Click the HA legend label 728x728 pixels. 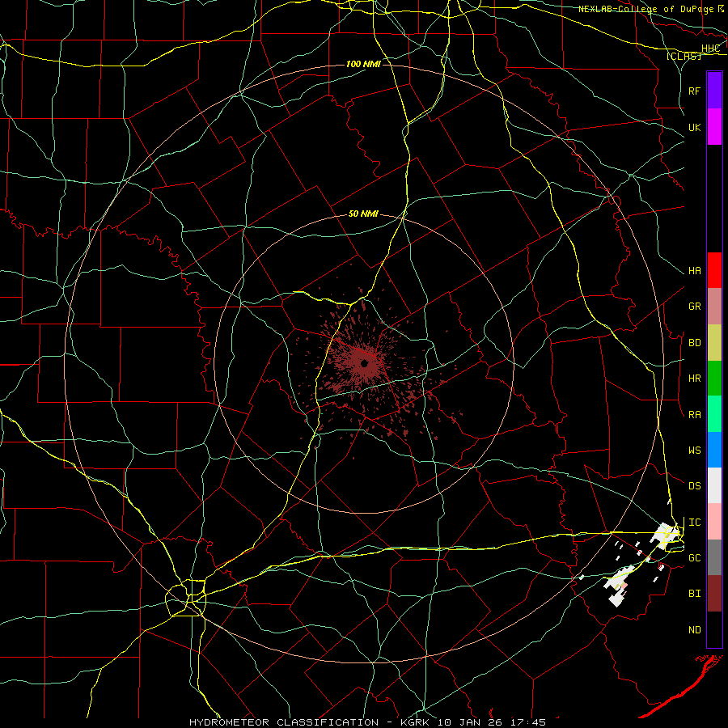(694, 270)
